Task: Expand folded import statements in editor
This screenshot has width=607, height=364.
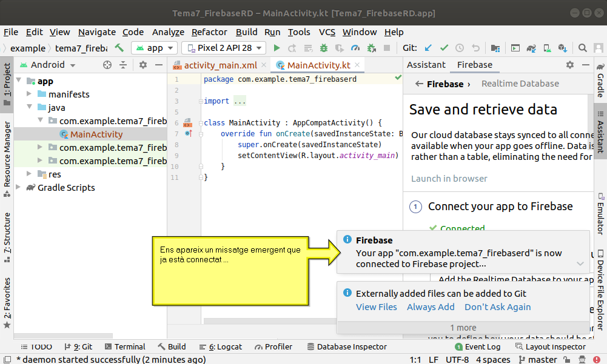Action: pyautogui.click(x=201, y=101)
